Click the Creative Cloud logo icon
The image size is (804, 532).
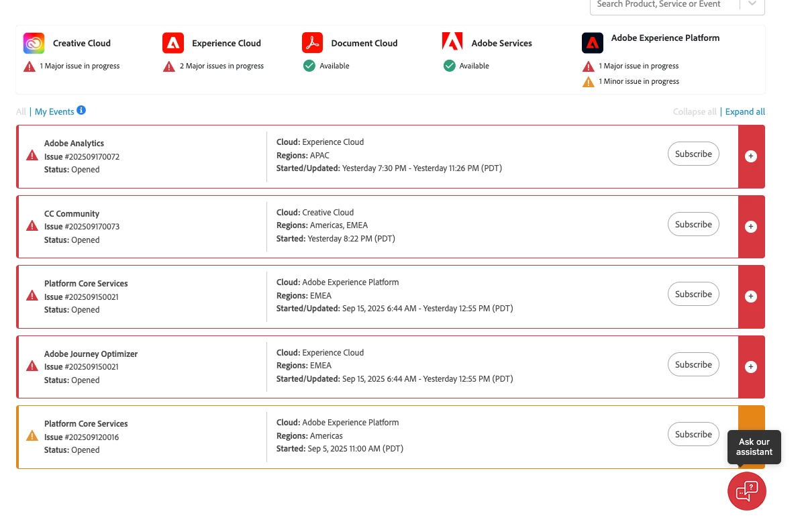coord(34,43)
